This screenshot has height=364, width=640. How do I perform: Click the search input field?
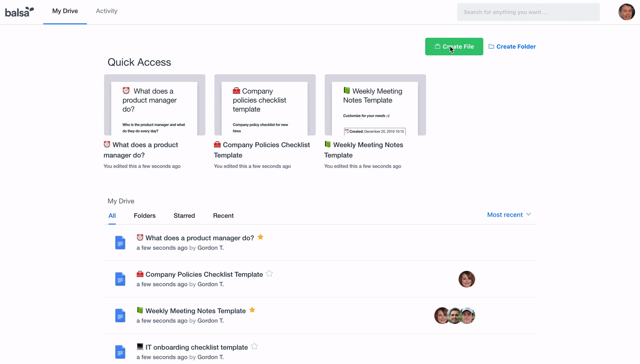click(x=528, y=12)
